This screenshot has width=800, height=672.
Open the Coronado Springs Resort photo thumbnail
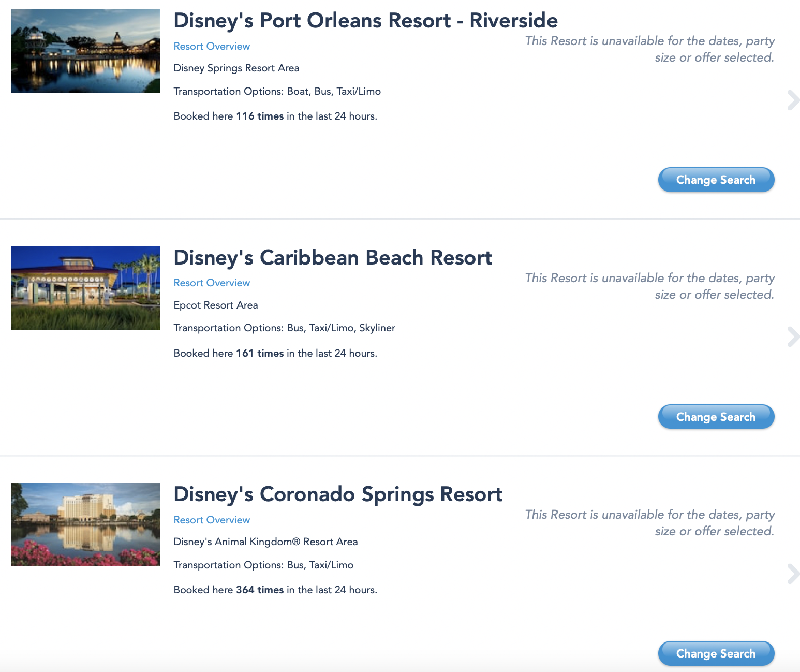[85, 524]
